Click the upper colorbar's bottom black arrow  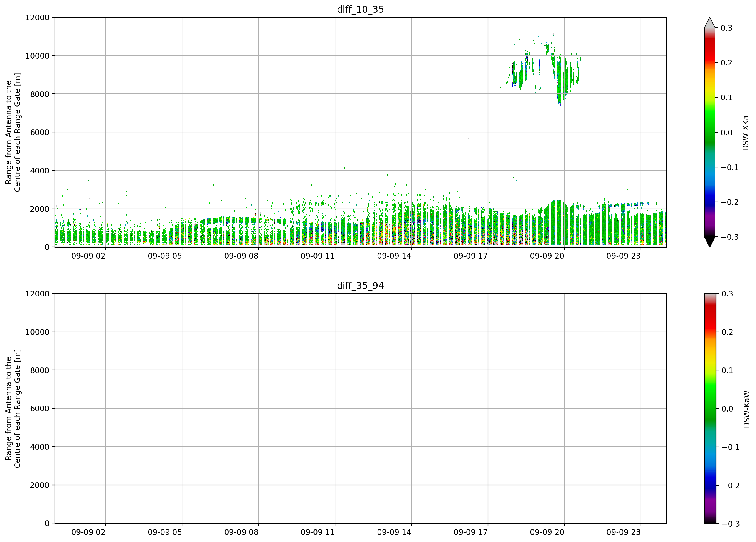710,242
